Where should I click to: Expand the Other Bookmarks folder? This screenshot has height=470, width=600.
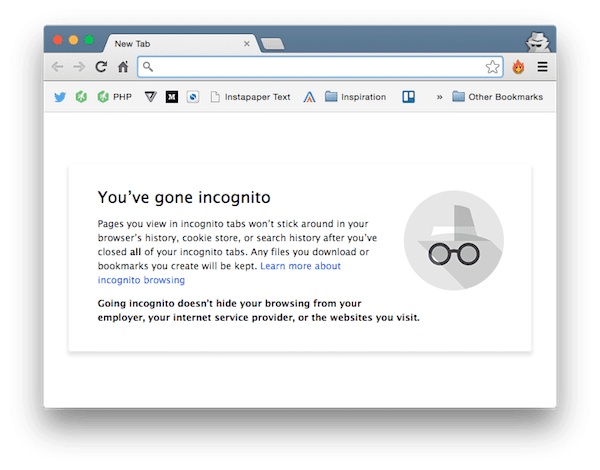click(x=497, y=97)
